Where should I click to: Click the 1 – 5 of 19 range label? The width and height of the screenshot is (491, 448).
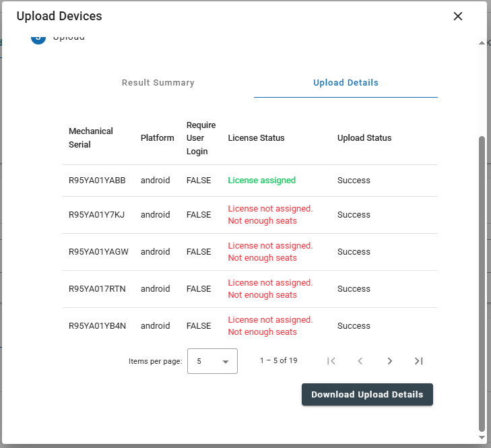[x=279, y=360]
